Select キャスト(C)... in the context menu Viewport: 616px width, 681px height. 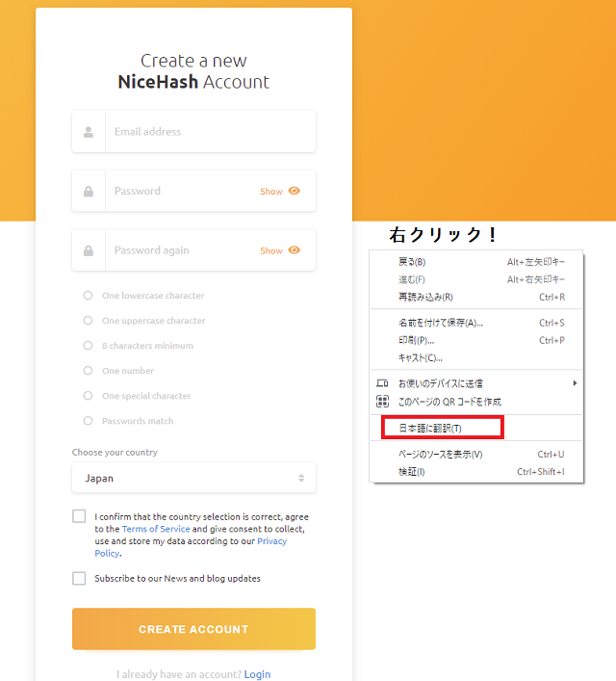[x=475, y=358]
